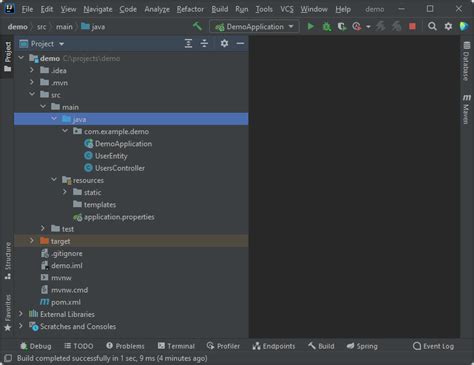
Task: Open the Terminal tool window
Action: click(x=176, y=346)
